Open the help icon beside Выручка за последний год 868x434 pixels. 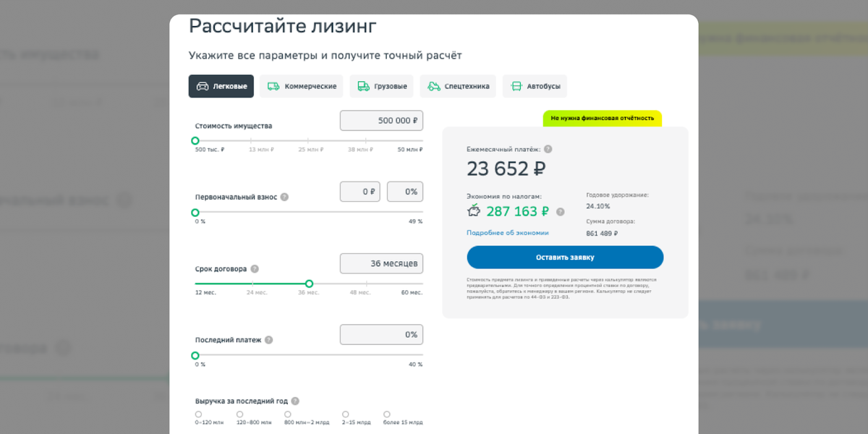tap(295, 399)
